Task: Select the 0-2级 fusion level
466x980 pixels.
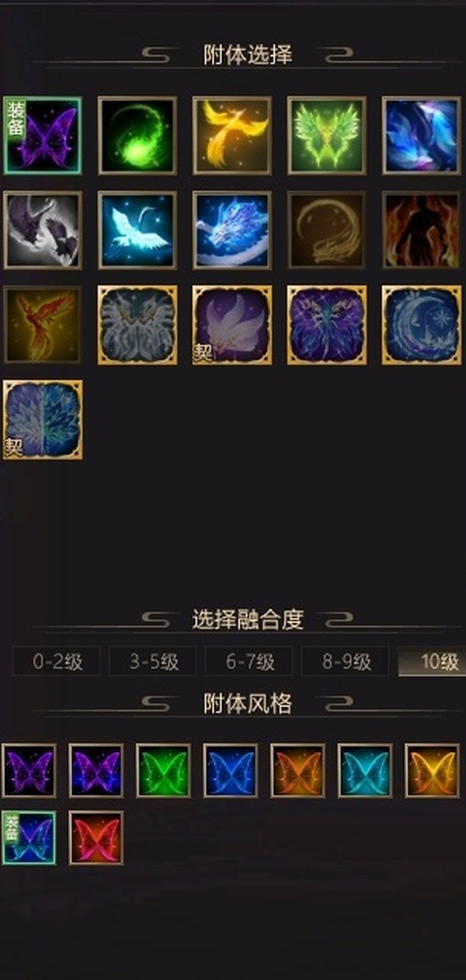Action: 57,662
